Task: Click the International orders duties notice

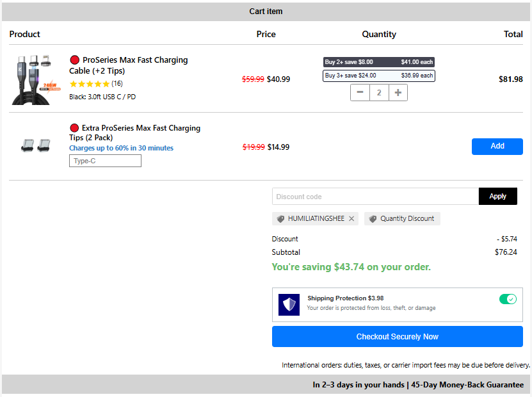Action: (x=406, y=365)
